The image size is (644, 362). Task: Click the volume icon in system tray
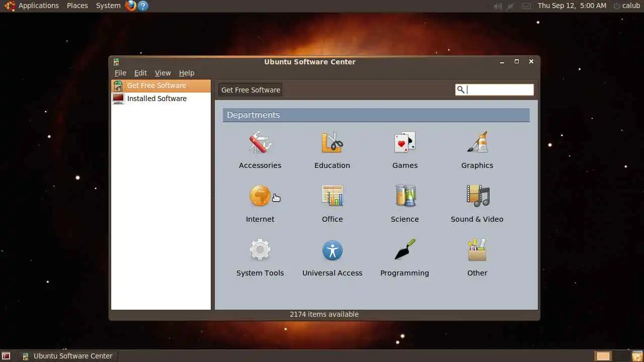click(498, 6)
